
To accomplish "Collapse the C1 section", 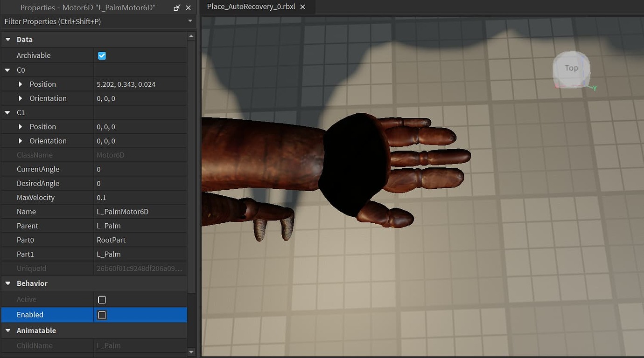I will coord(8,112).
